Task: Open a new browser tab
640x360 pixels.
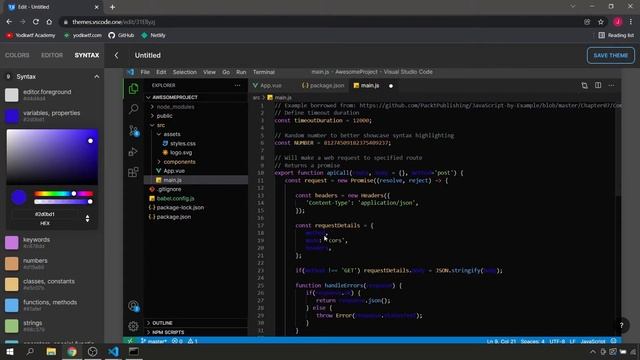Action: [112, 7]
